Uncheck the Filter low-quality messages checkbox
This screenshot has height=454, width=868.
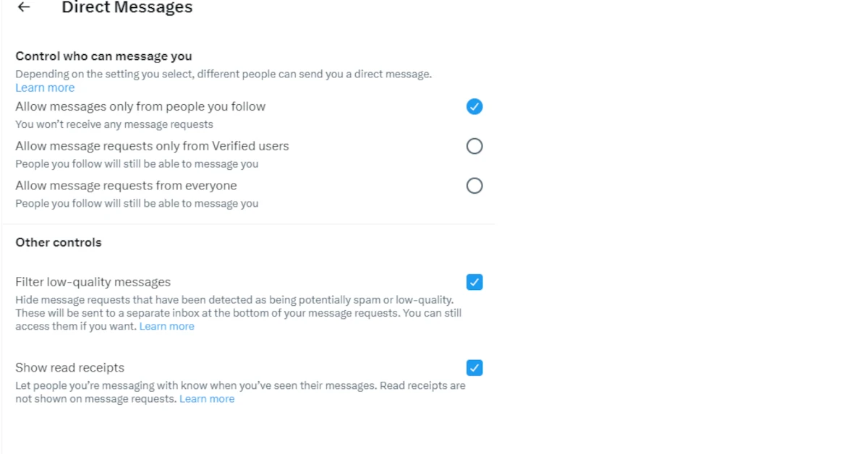(x=474, y=282)
